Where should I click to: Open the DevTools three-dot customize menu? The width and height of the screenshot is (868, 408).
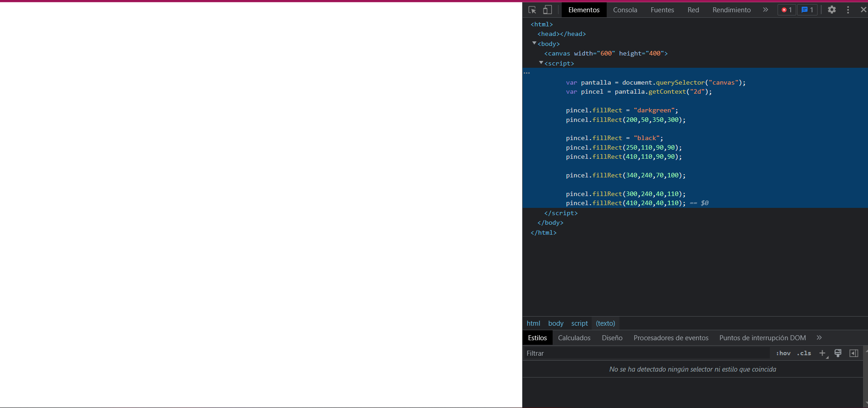(x=848, y=10)
